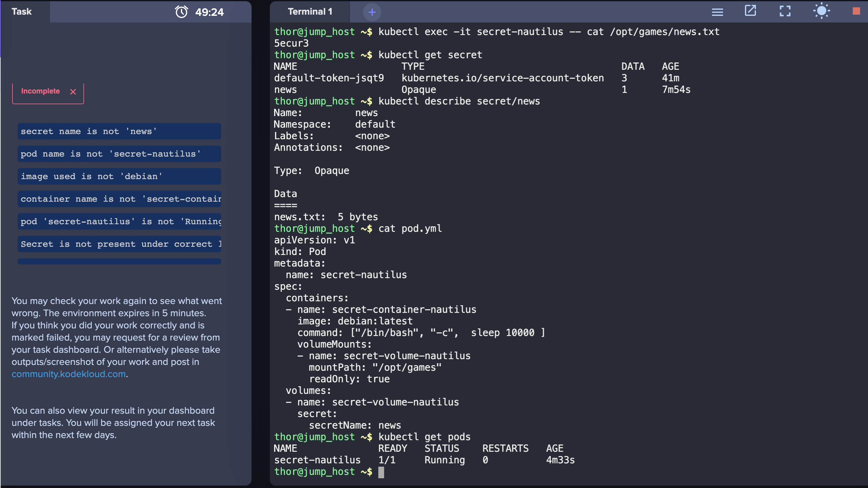This screenshot has width=868, height=488.
Task: Open terminal in new window icon
Action: pos(750,11)
